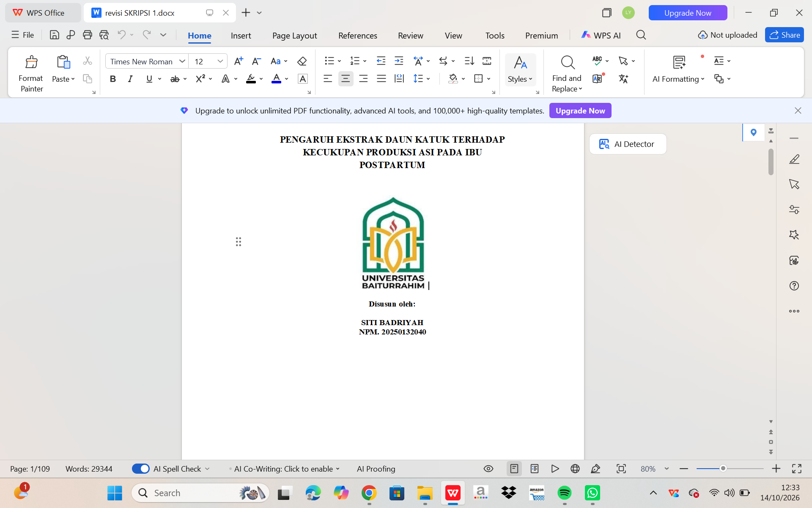
Task: Toggle strikethrough formatting
Action: click(x=175, y=79)
